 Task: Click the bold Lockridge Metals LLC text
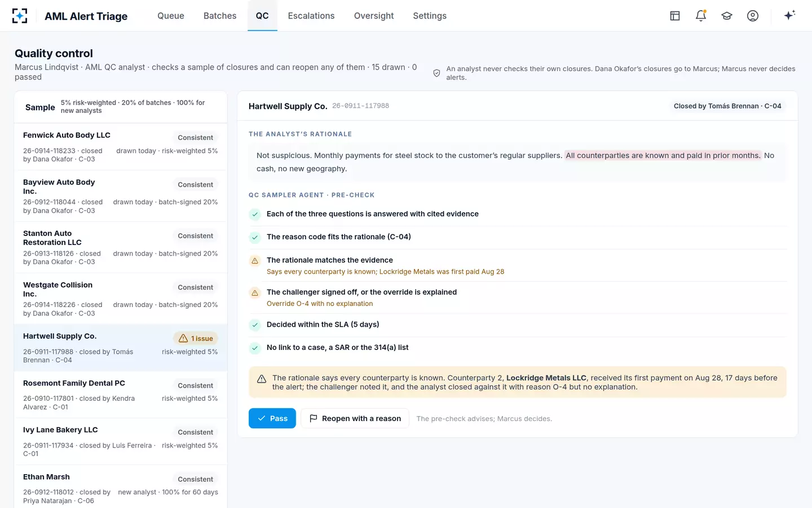[x=546, y=378]
